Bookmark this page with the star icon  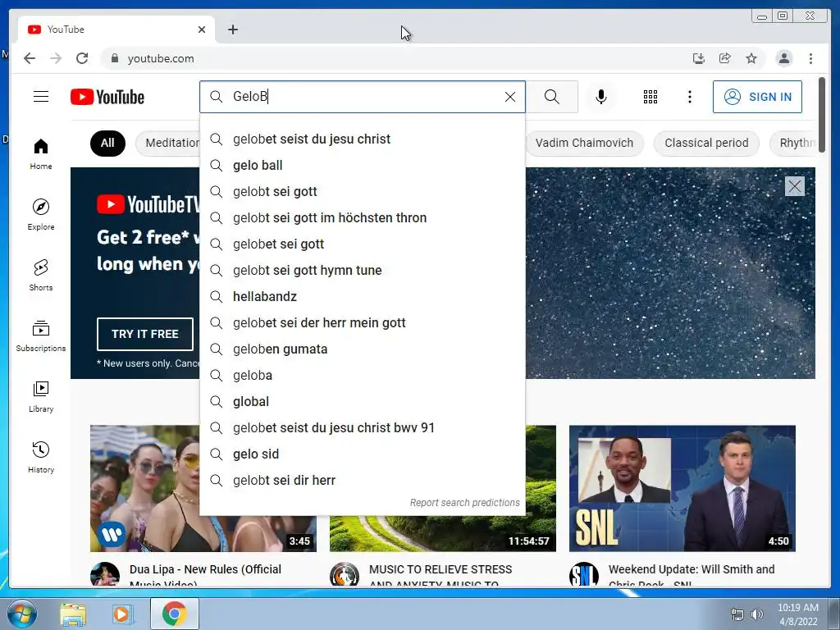point(751,58)
